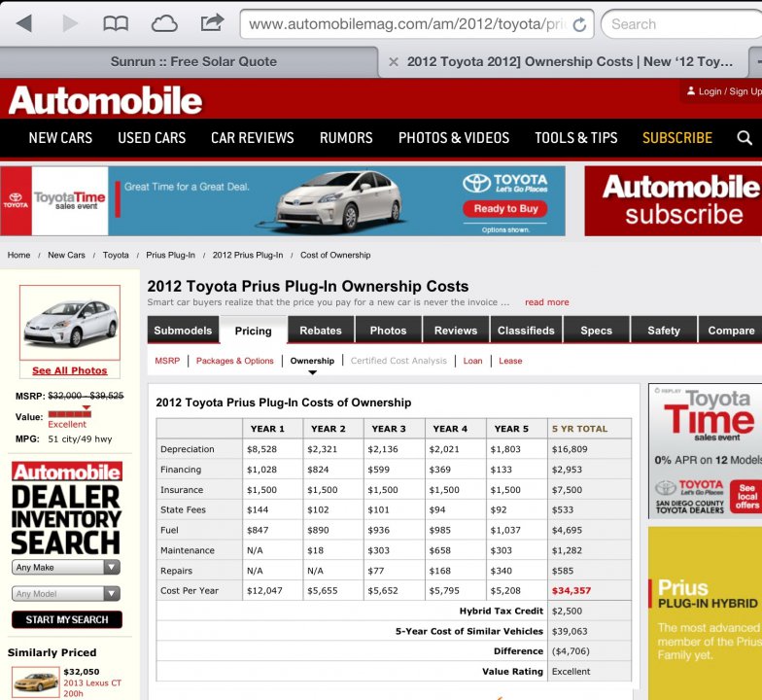
Task: Tap the share icon in toolbar
Action: point(212,22)
